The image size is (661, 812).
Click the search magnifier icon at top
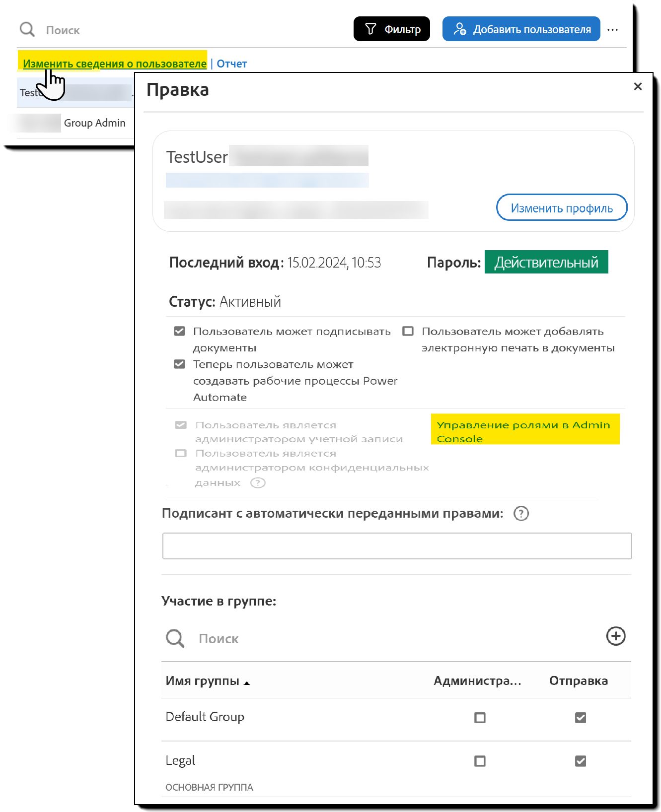coord(27,30)
